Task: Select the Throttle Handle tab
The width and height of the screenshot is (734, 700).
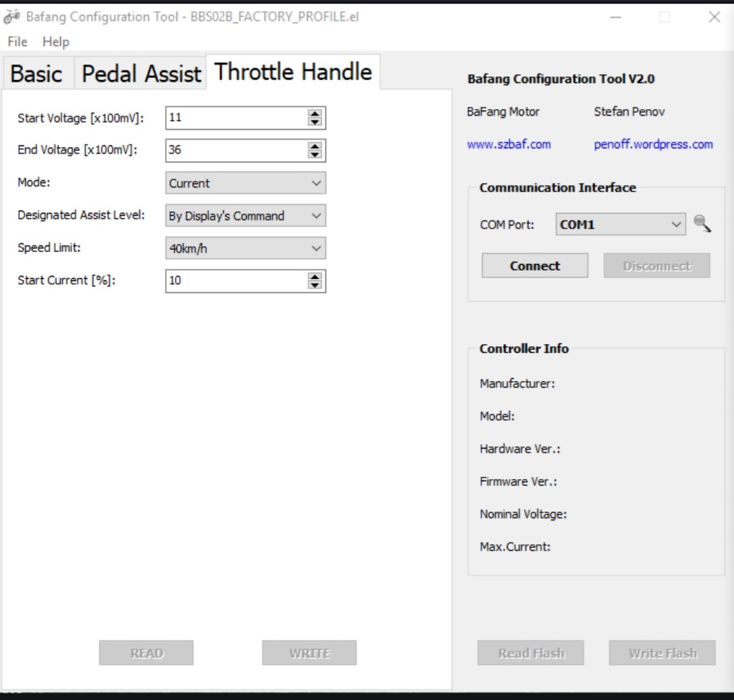Action: point(293,72)
